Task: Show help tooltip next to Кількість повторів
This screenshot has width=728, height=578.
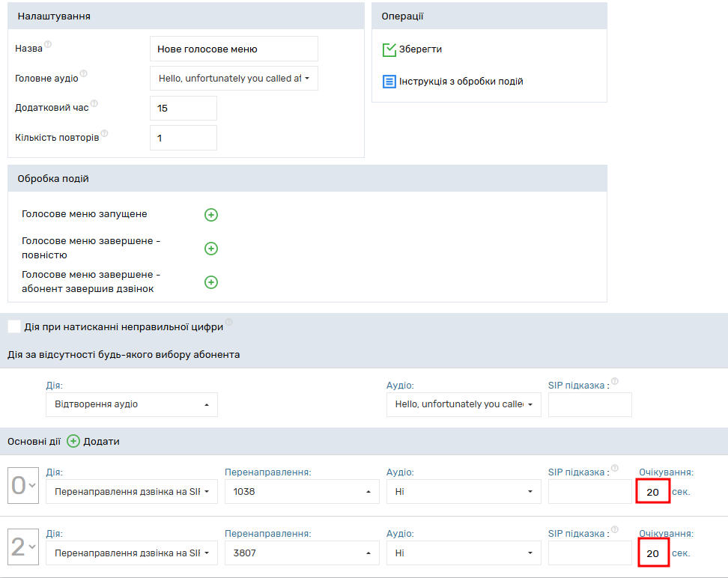Action: (104, 134)
